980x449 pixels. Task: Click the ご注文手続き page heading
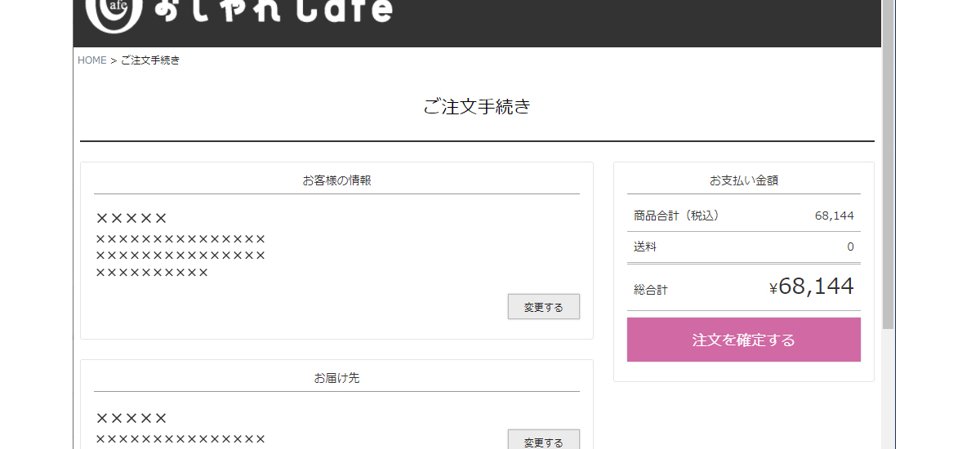[x=477, y=106]
